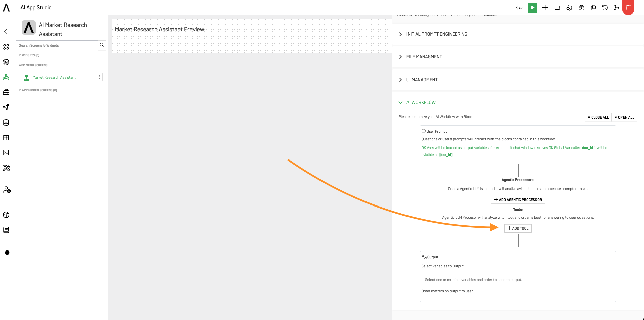644x320 pixels.
Task: Delete the app using red trash icon
Action: (628, 7)
